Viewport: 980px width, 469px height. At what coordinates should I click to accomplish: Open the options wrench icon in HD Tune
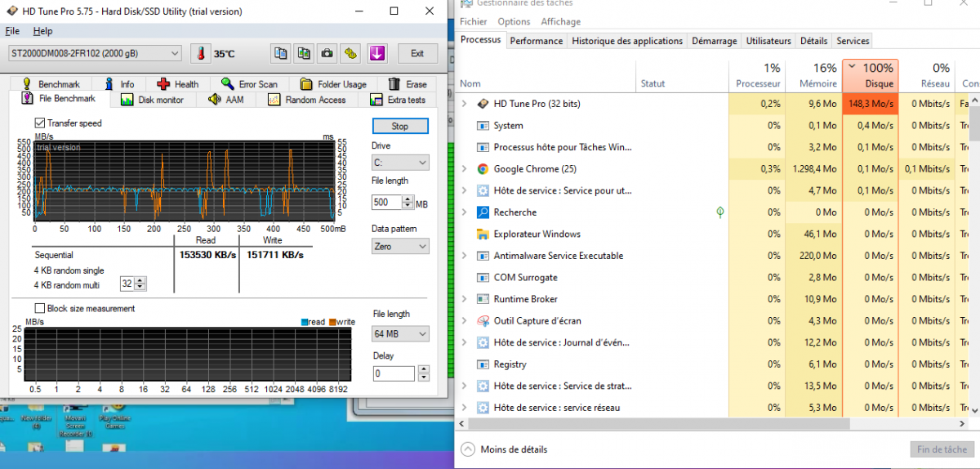[350, 54]
